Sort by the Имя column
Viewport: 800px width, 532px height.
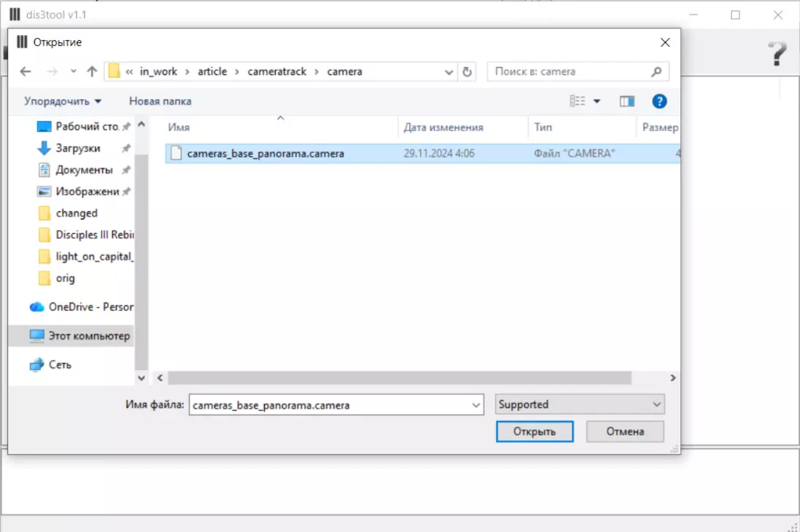pyautogui.click(x=179, y=128)
